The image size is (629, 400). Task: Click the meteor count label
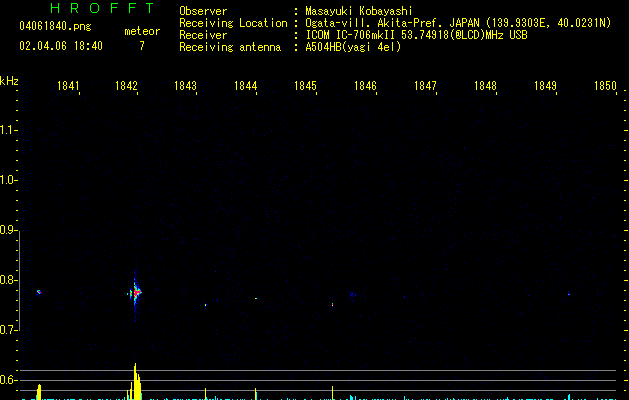click(x=142, y=31)
